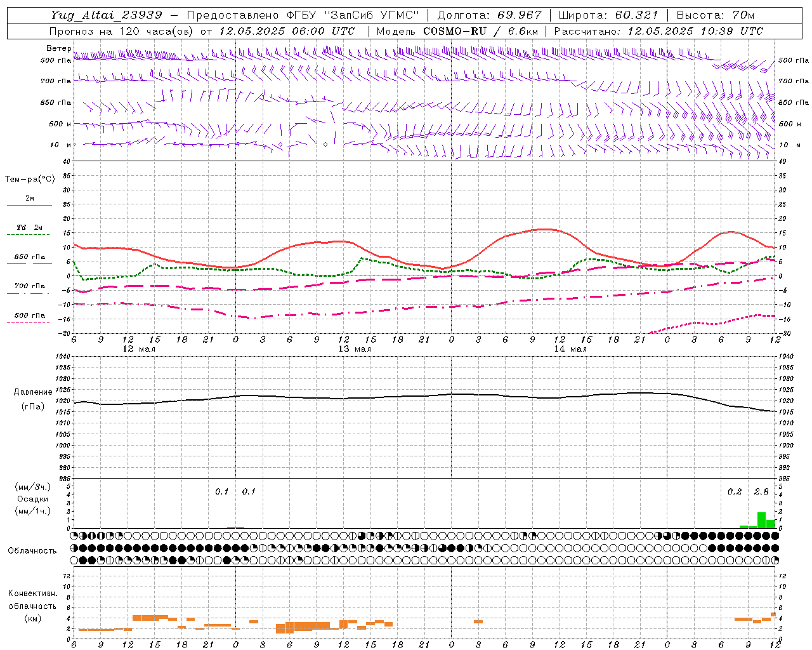Screen dimensions: 812x650
Task: Click the "(км)" convective cloud unit label
Action: tap(33, 618)
